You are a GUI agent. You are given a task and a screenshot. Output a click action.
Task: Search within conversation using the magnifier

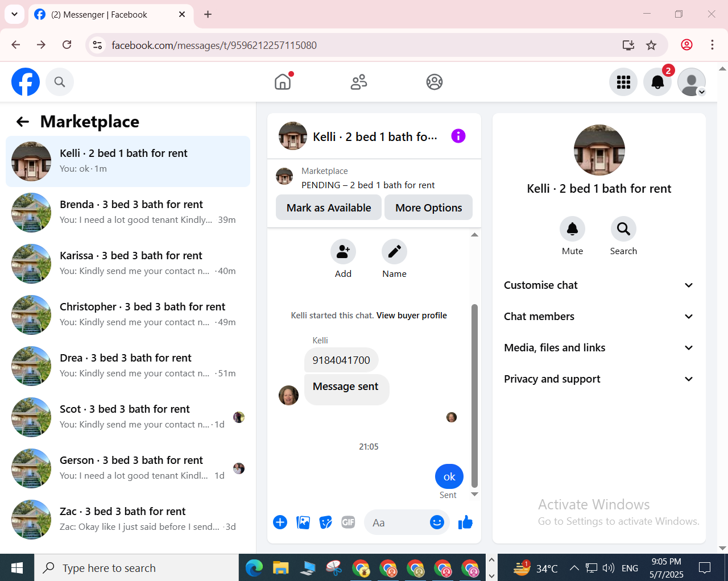[x=623, y=229]
